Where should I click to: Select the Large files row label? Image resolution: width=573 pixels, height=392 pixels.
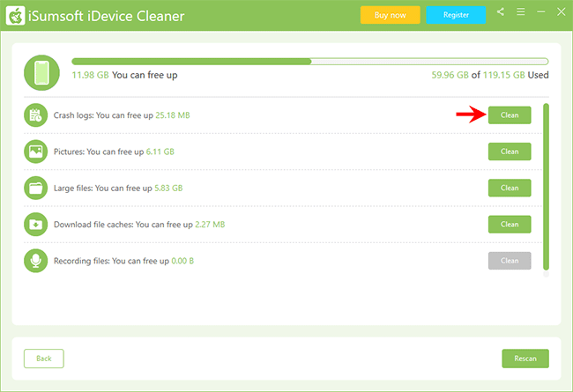[x=118, y=189]
